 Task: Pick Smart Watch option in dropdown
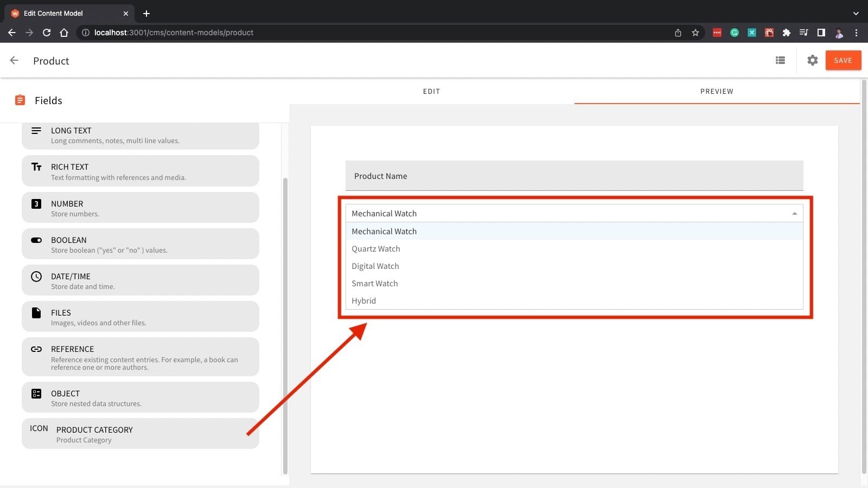tap(375, 284)
